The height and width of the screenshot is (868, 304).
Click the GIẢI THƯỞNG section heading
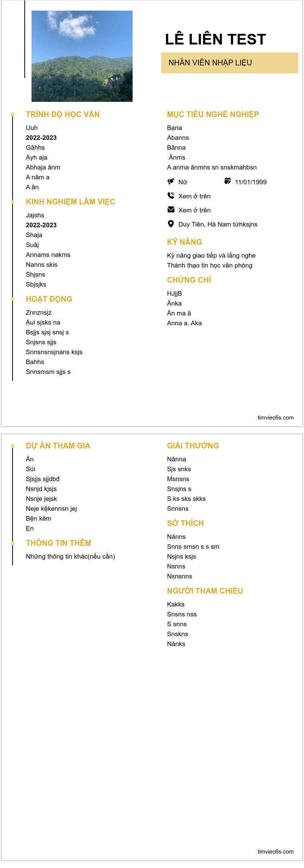(193, 446)
